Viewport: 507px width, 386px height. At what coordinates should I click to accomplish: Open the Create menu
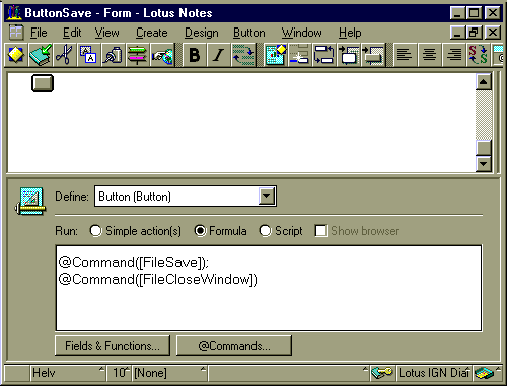coord(152,33)
